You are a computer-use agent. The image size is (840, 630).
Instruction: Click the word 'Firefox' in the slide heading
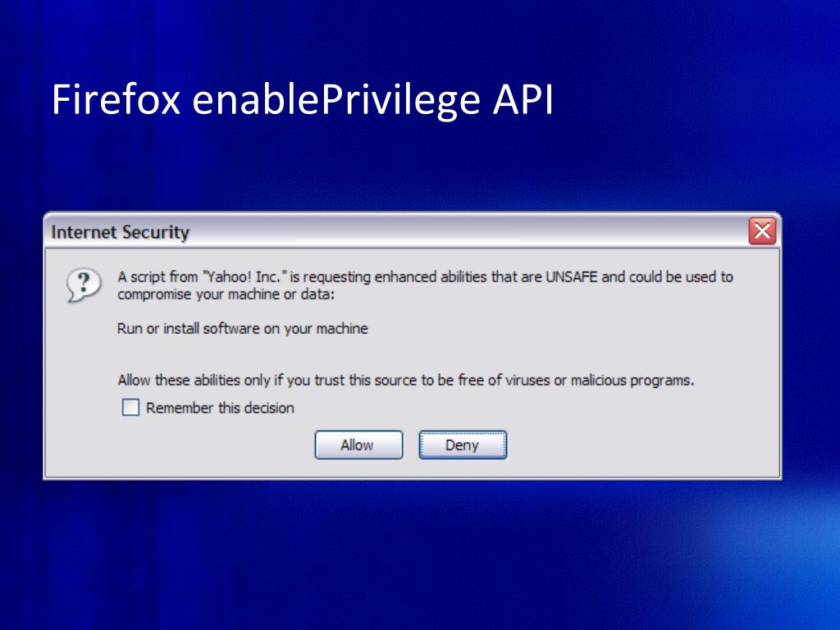coord(116,101)
